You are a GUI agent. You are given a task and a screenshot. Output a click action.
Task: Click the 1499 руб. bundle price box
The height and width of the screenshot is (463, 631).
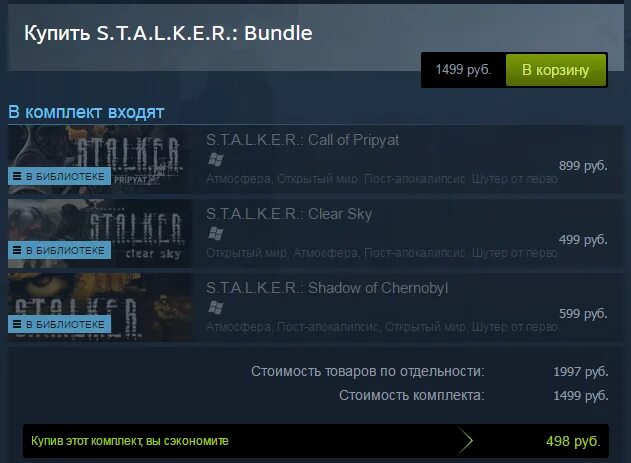(463, 70)
